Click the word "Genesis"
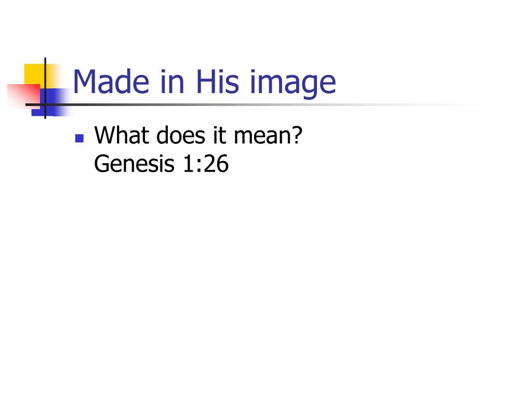 tap(135, 164)
